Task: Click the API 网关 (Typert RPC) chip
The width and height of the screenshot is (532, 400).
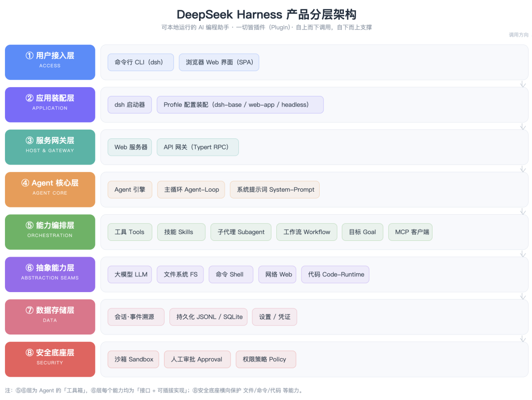Action: tap(198, 147)
